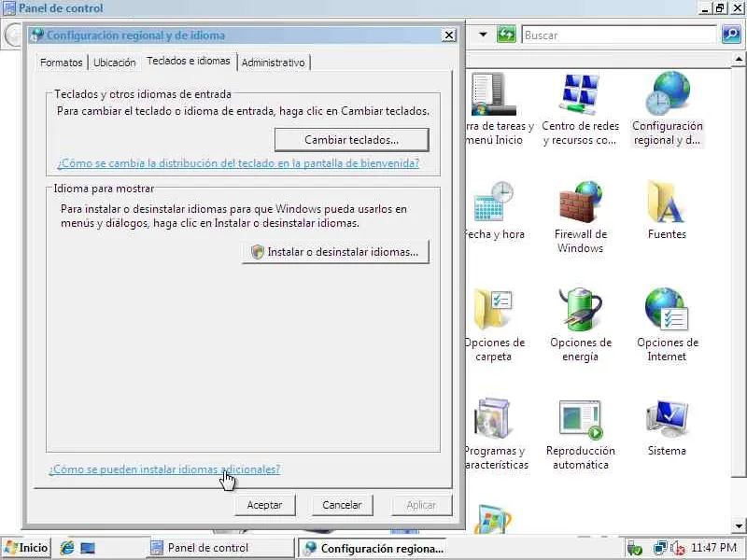Image resolution: width=747 pixels, height=560 pixels.
Task: Open Opciones de carpeta icon
Action: (x=494, y=326)
